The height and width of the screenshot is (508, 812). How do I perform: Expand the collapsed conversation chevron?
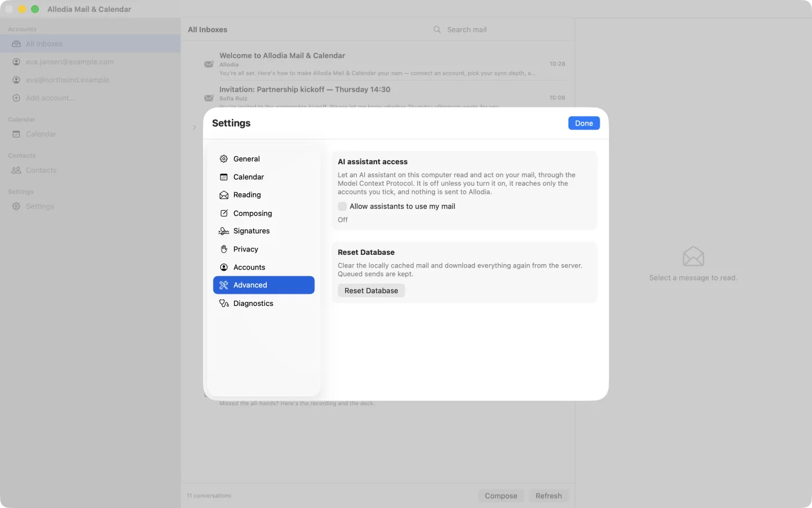pyautogui.click(x=194, y=127)
